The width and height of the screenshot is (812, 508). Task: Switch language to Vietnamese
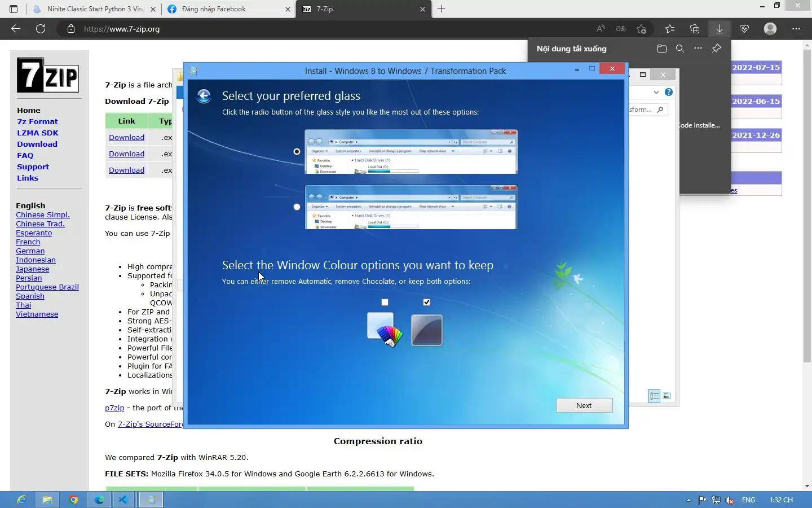pos(37,314)
